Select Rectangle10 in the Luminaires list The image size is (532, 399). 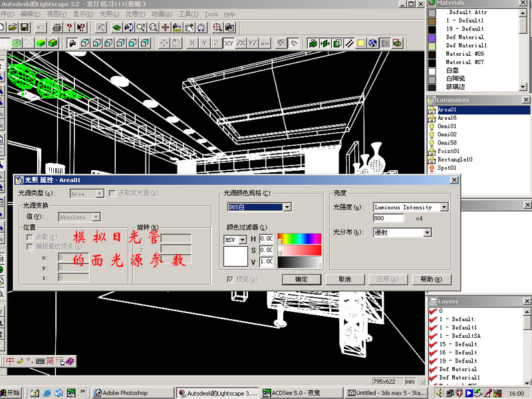[x=455, y=160]
